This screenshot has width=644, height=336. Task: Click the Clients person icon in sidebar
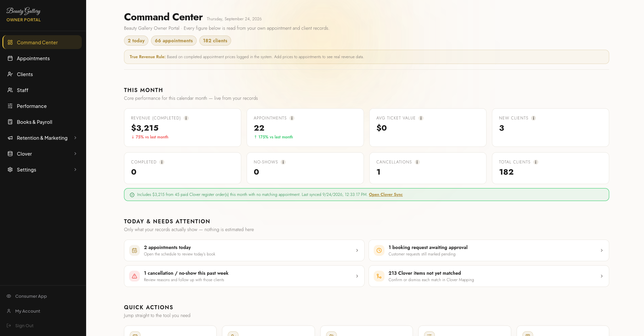[10, 74]
